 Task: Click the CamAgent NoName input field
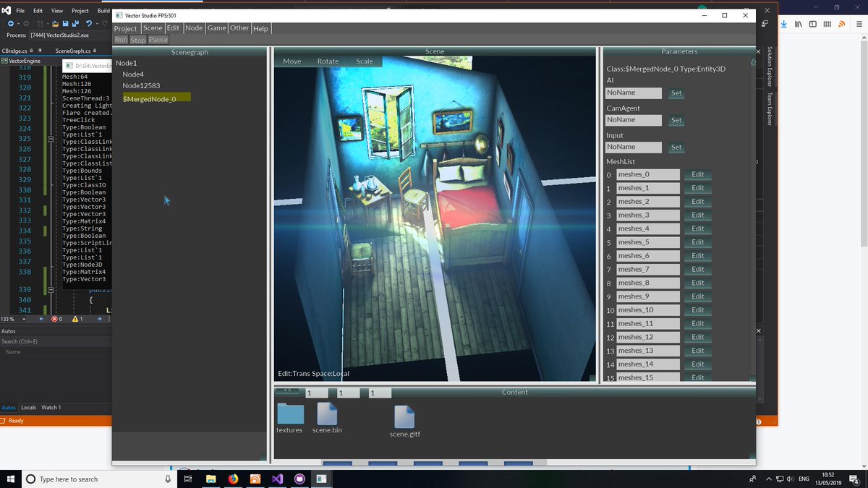634,120
